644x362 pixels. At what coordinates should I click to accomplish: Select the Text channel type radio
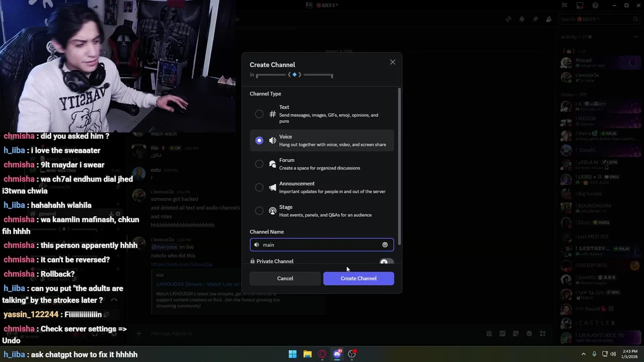[259, 114]
